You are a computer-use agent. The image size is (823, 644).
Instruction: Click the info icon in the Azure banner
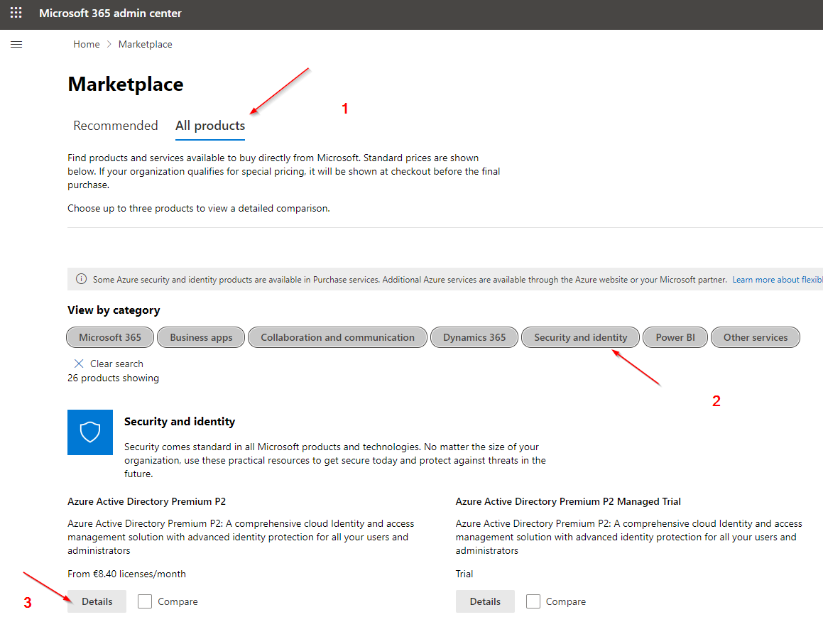[x=82, y=279]
